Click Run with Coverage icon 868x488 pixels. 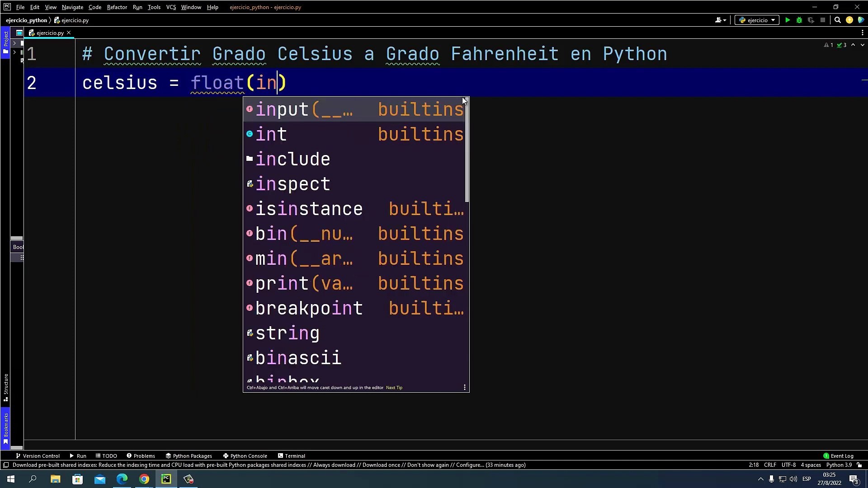tap(811, 20)
